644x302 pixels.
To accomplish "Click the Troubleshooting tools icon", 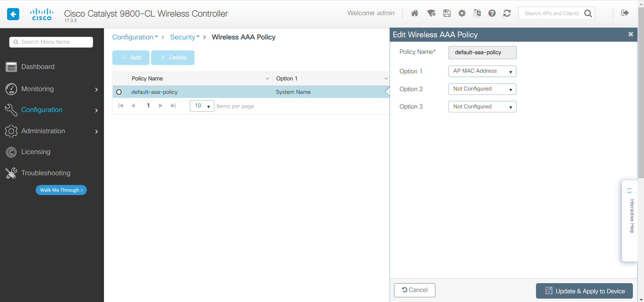I will tap(11, 173).
